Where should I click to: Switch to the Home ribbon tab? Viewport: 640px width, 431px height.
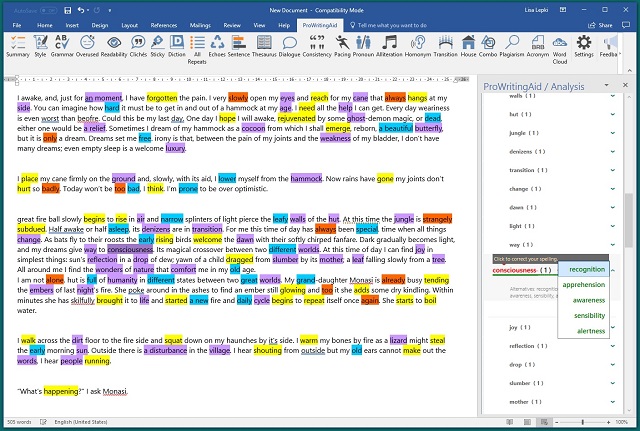pyautogui.click(x=44, y=25)
